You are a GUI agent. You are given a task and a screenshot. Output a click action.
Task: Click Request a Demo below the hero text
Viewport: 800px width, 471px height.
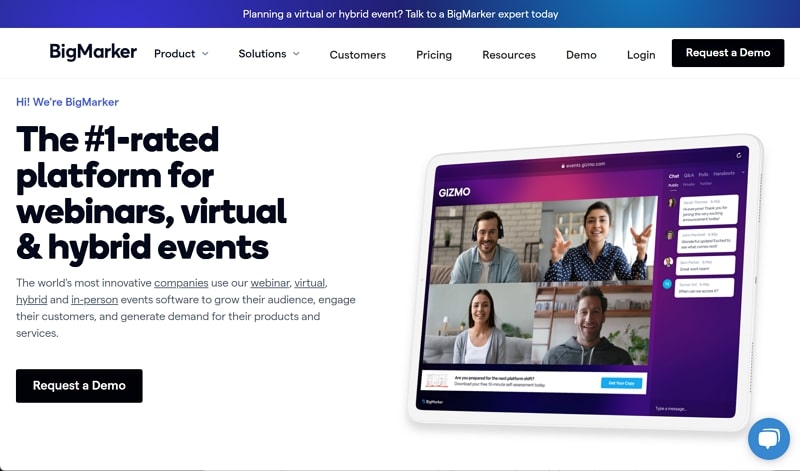click(x=79, y=386)
